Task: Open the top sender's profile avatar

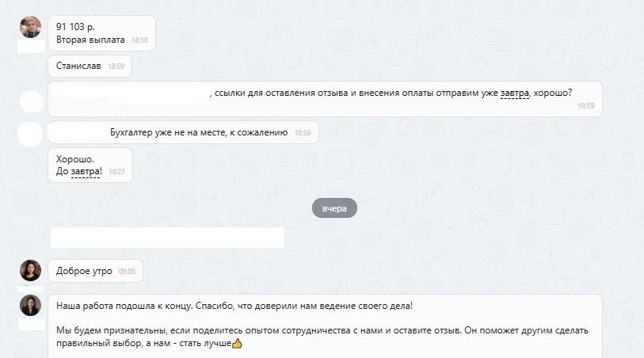Action: [30, 27]
